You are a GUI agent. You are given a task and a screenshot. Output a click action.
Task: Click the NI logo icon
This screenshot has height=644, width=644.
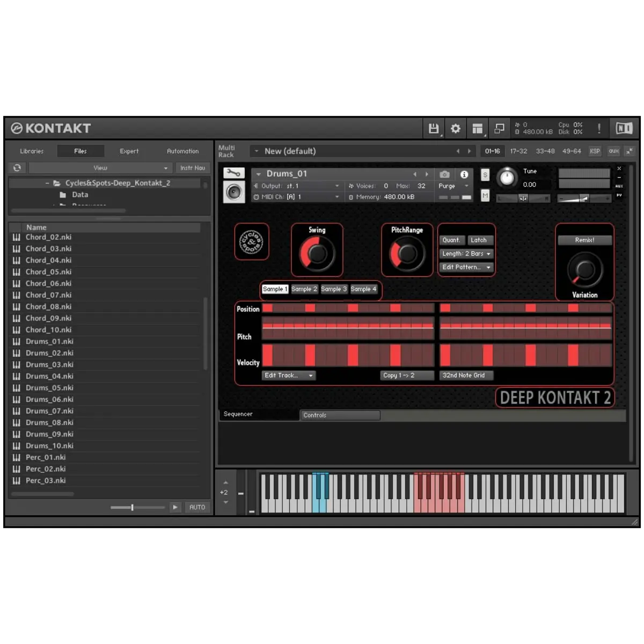624,128
